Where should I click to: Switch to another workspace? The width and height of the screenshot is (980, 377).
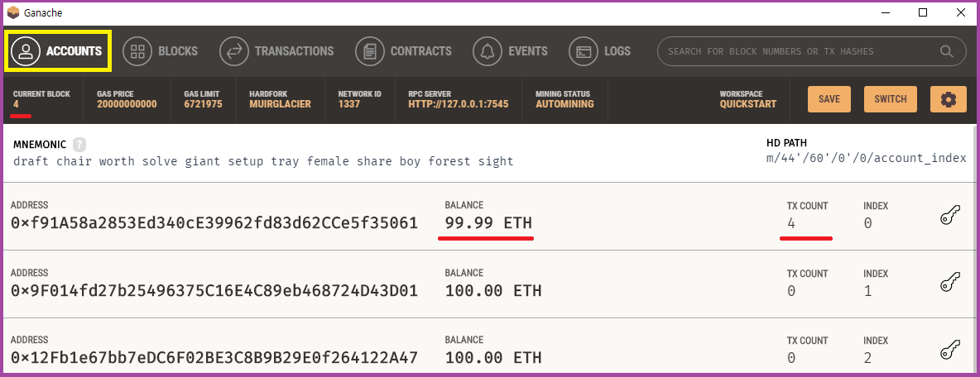[891, 99]
